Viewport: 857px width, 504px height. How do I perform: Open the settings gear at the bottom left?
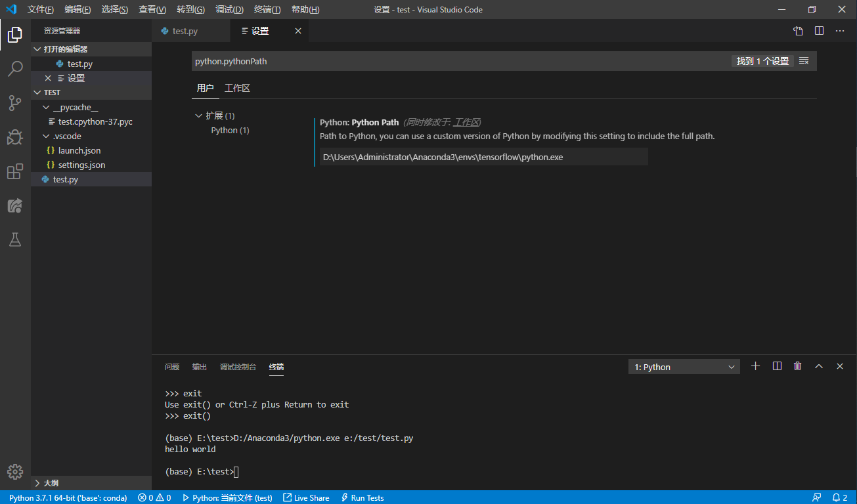(15, 471)
